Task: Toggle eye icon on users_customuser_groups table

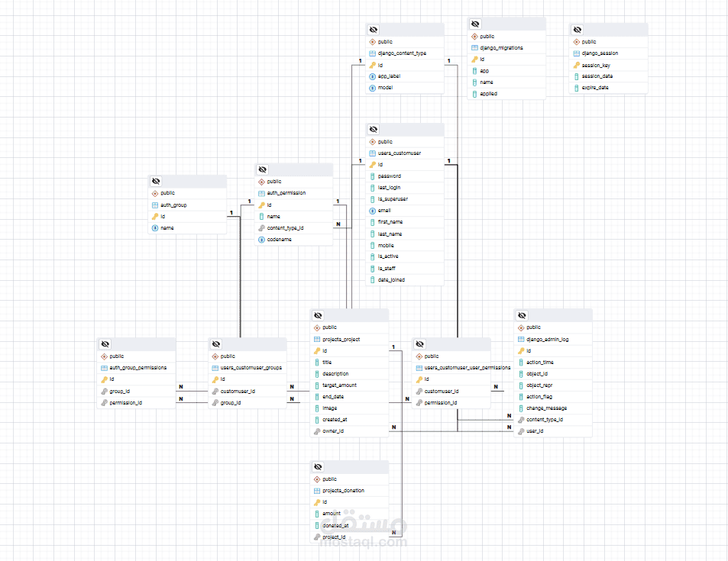Action: pos(216,343)
